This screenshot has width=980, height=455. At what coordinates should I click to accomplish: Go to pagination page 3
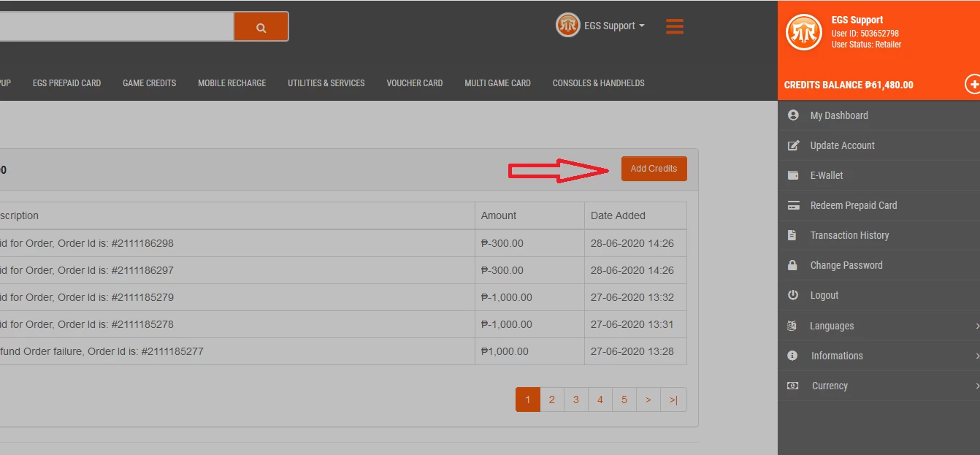[x=576, y=399]
